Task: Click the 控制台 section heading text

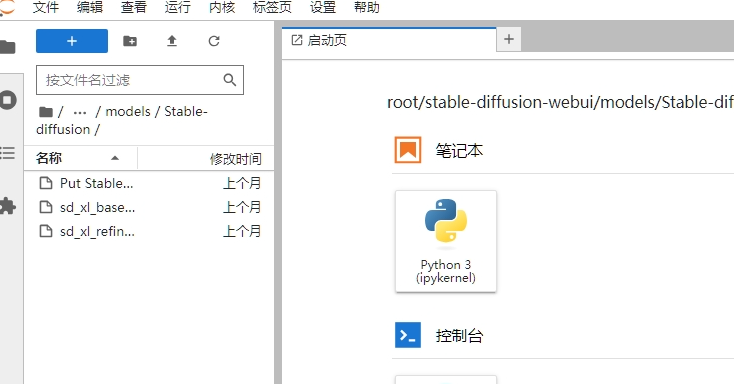Action: (x=459, y=336)
